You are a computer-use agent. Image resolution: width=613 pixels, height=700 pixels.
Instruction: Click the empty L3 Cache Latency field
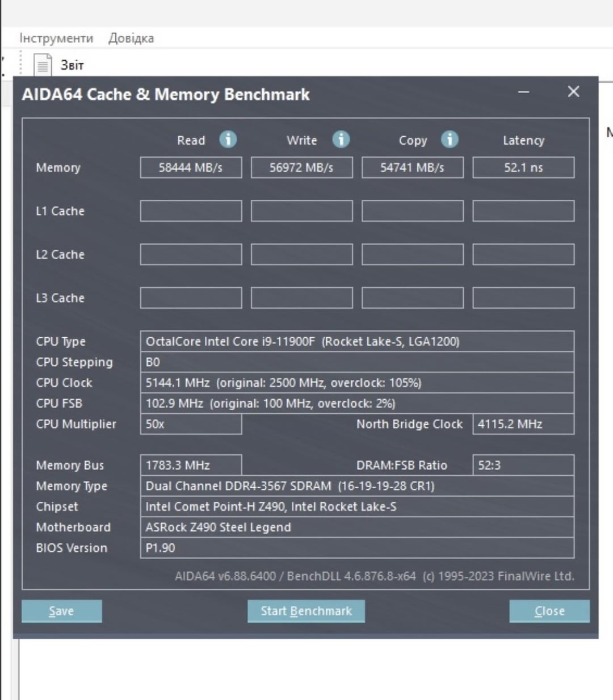pos(523,297)
